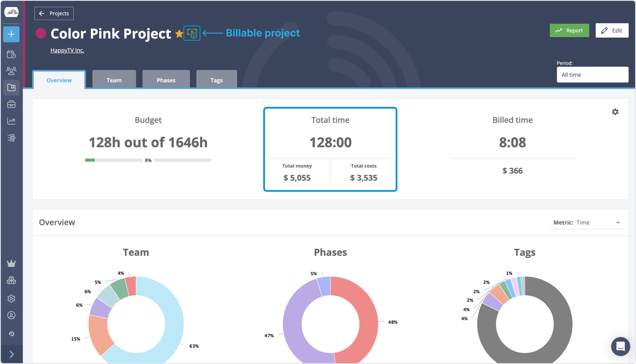Open the reports chart icon in sidebar
Screen dimensions: 636x364
[x=11, y=121]
